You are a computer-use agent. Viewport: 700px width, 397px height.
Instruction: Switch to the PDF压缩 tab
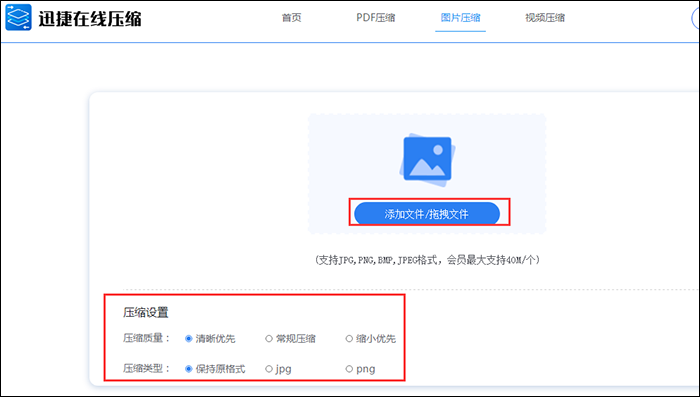pyautogui.click(x=375, y=18)
